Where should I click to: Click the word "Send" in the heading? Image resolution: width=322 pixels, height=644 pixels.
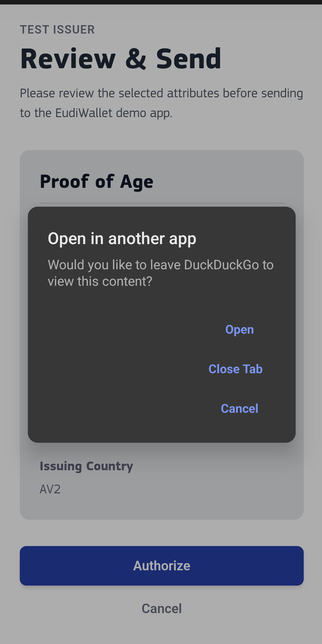point(189,59)
